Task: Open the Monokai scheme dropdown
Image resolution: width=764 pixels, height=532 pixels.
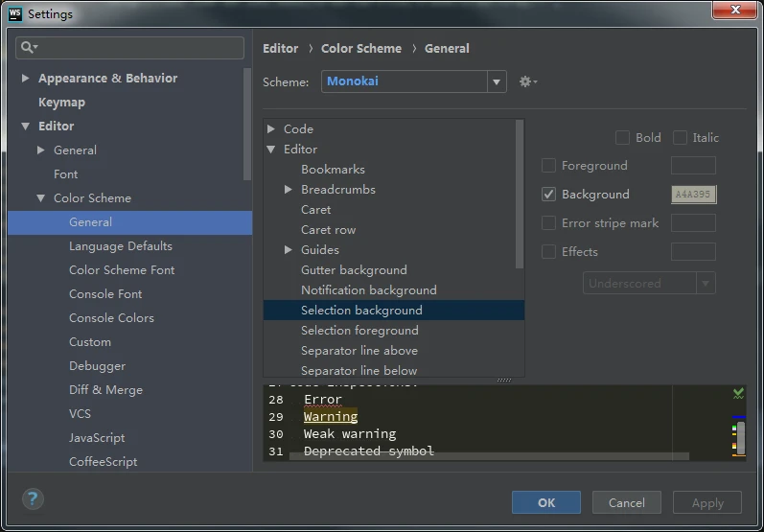Action: click(x=497, y=81)
